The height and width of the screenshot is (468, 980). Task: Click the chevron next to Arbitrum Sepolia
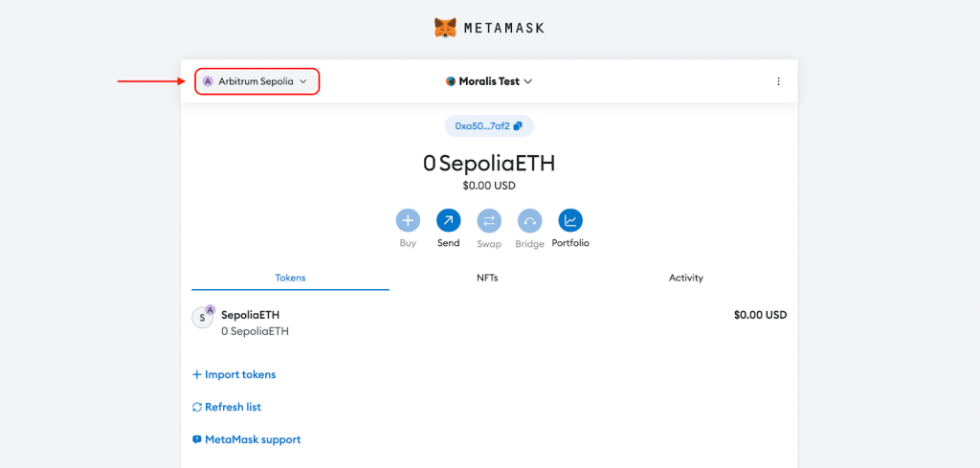tap(303, 81)
